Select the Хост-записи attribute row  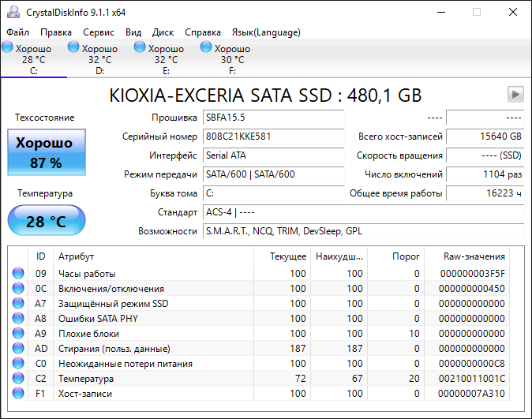click(x=259, y=393)
